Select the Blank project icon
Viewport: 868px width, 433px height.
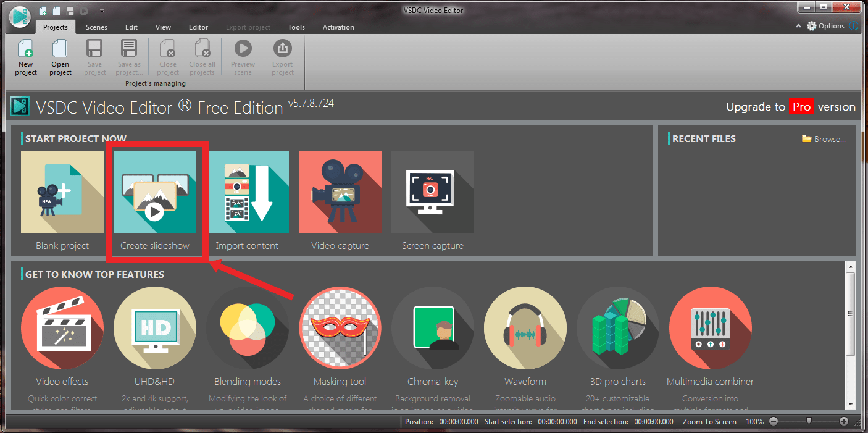pos(62,192)
